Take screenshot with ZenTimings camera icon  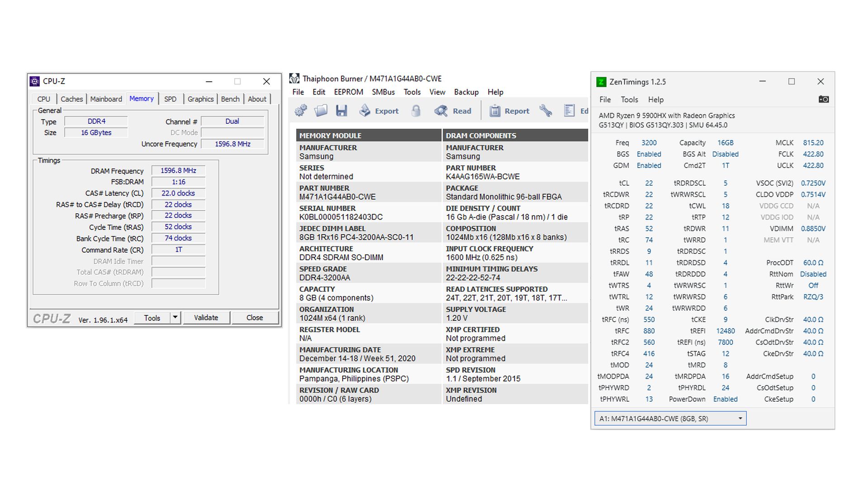tap(824, 99)
